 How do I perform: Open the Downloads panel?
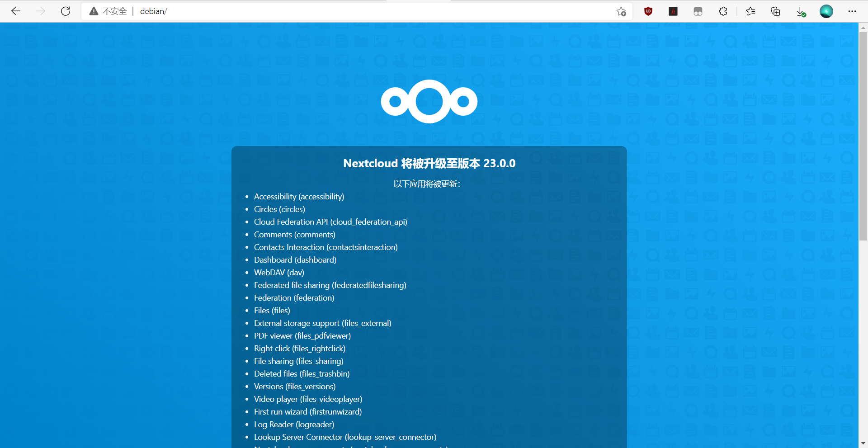point(801,11)
